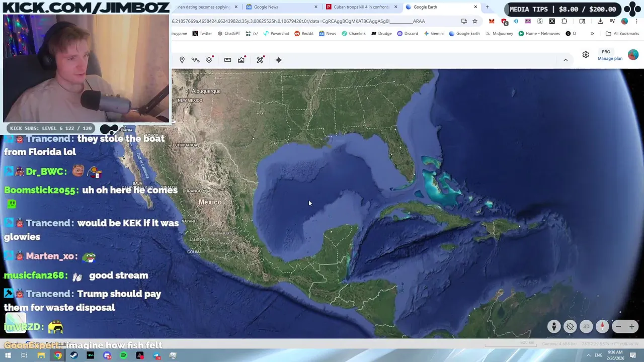The image size is (644, 362).
Task: Open a new browser tab
Action: pyautogui.click(x=487, y=7)
